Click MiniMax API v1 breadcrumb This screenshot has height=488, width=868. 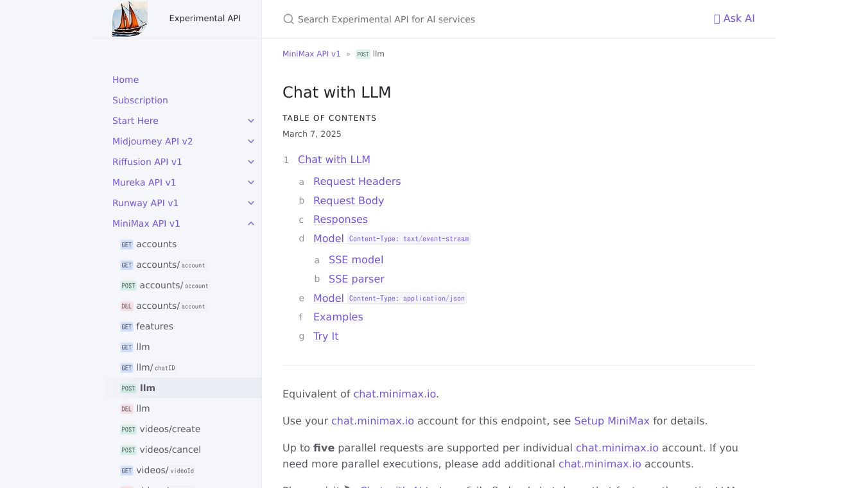311,54
